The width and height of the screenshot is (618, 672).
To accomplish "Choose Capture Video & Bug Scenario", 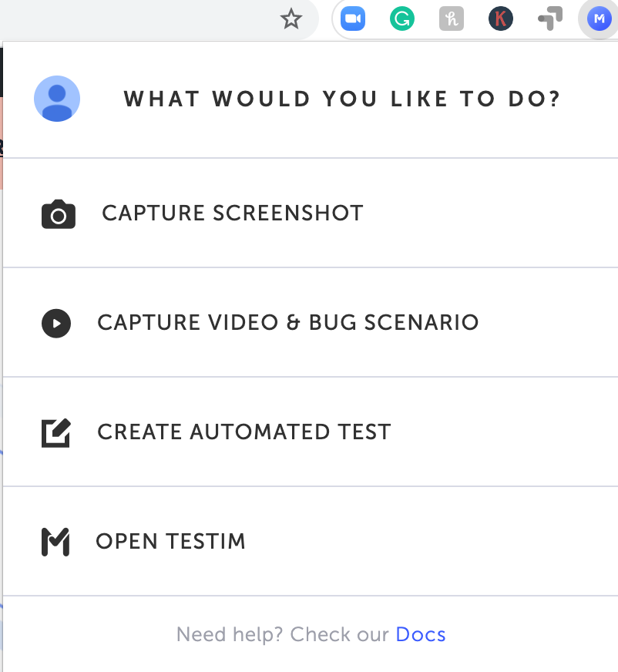I will 288,323.
